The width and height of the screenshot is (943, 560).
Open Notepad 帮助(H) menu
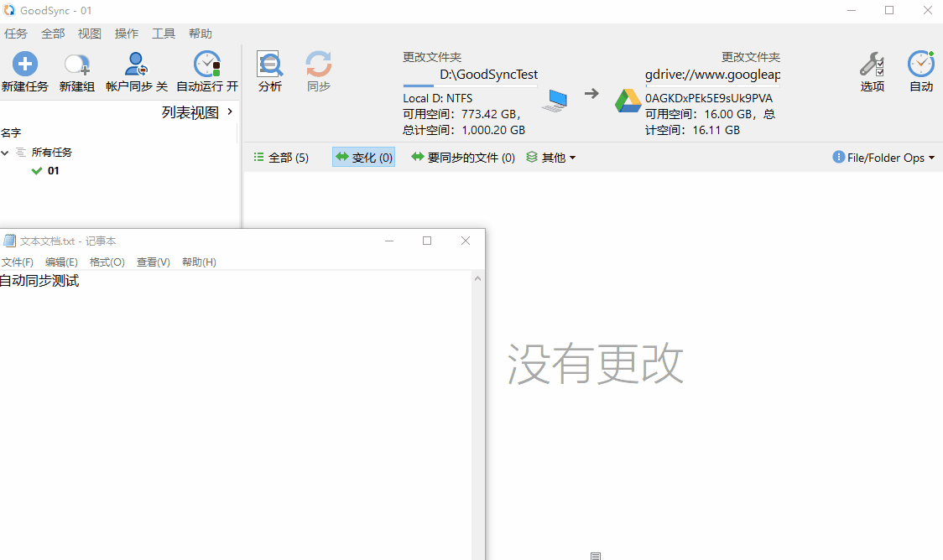[199, 262]
